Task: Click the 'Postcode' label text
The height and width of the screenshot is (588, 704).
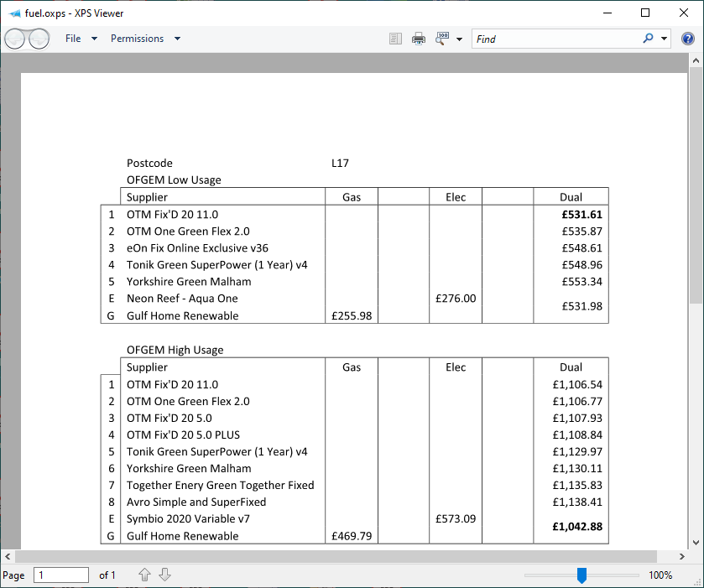Action: pyautogui.click(x=149, y=163)
